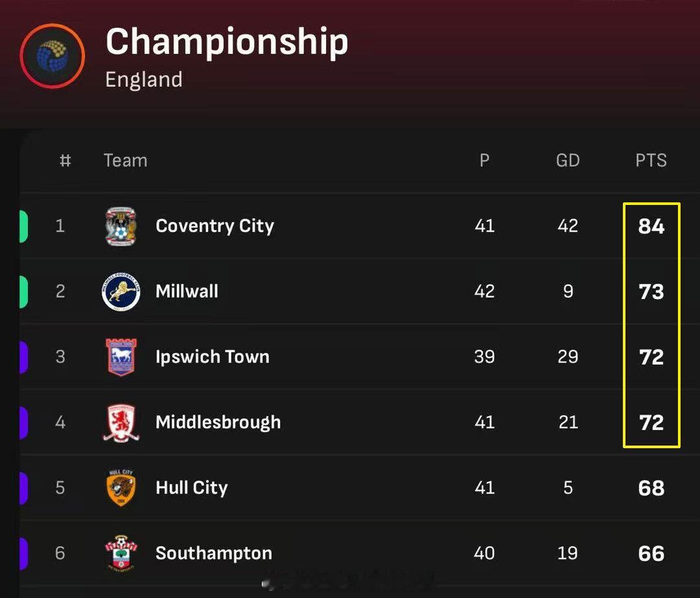This screenshot has height=598, width=700.
Task: Click the Southampton club crest
Action: pos(121,554)
